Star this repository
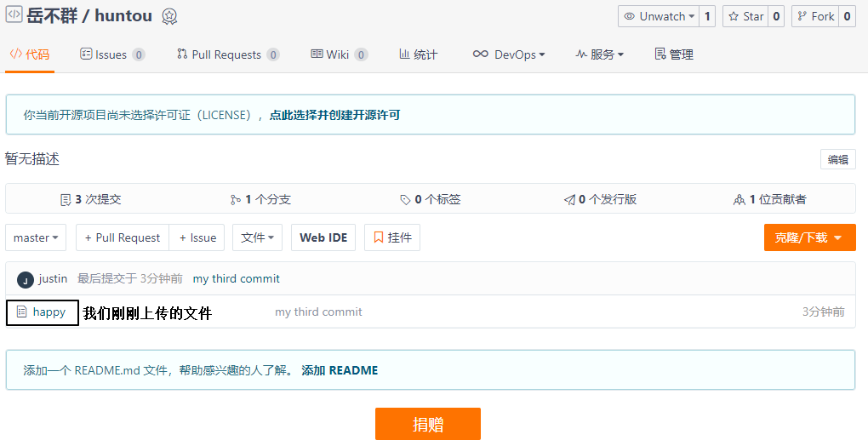Viewport: 868px width, 446px height. point(745,16)
